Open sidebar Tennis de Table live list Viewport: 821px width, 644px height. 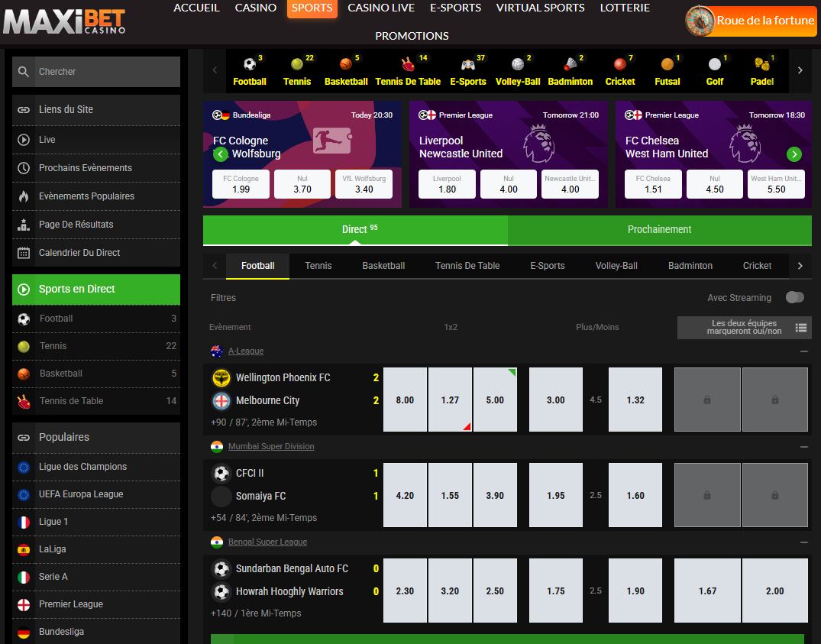(x=96, y=401)
